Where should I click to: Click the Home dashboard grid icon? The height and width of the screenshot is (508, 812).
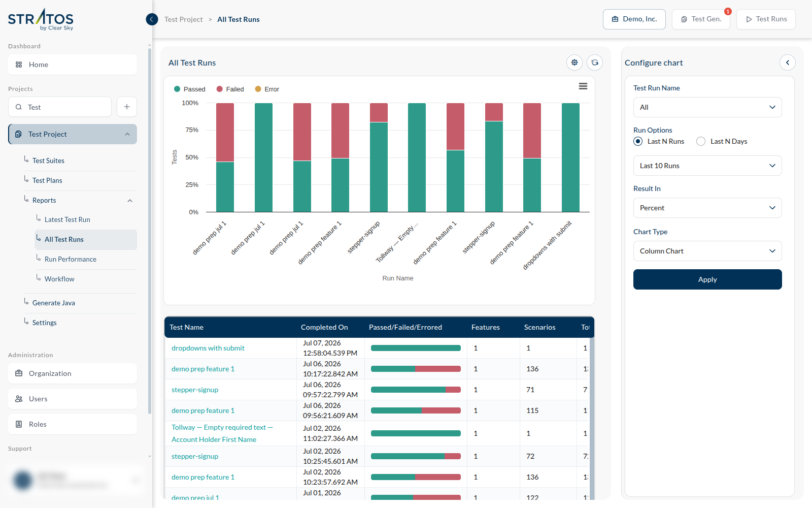point(19,65)
